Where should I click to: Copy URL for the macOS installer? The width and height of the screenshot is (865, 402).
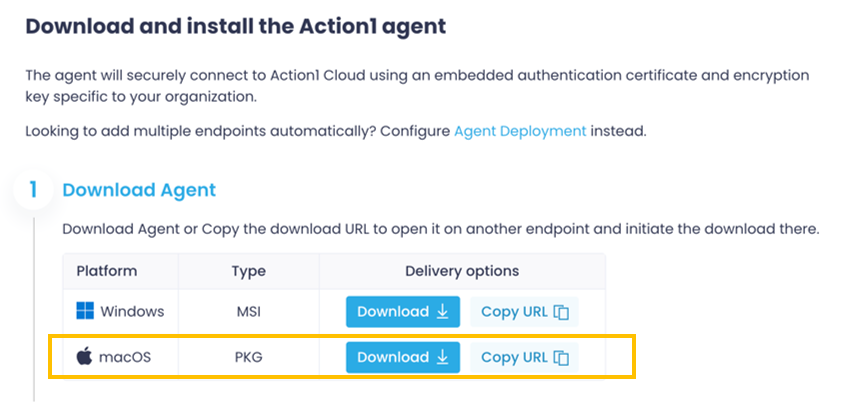coord(523,357)
